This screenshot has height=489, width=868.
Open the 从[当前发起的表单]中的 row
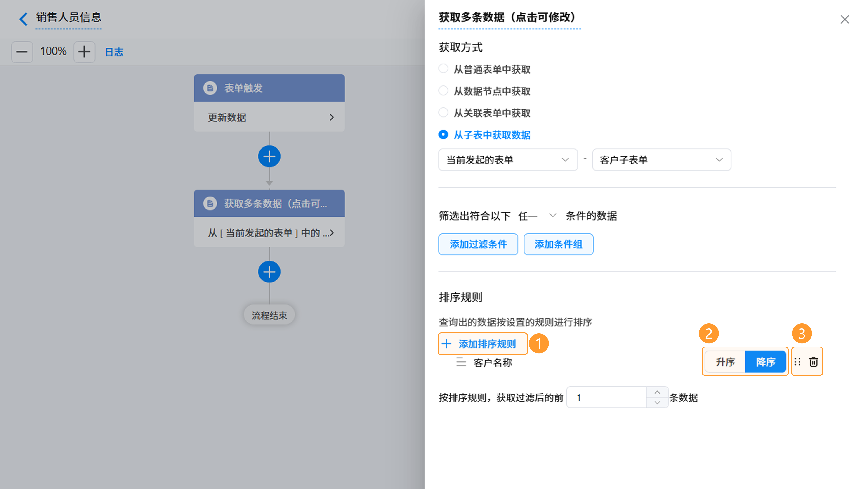coord(269,233)
